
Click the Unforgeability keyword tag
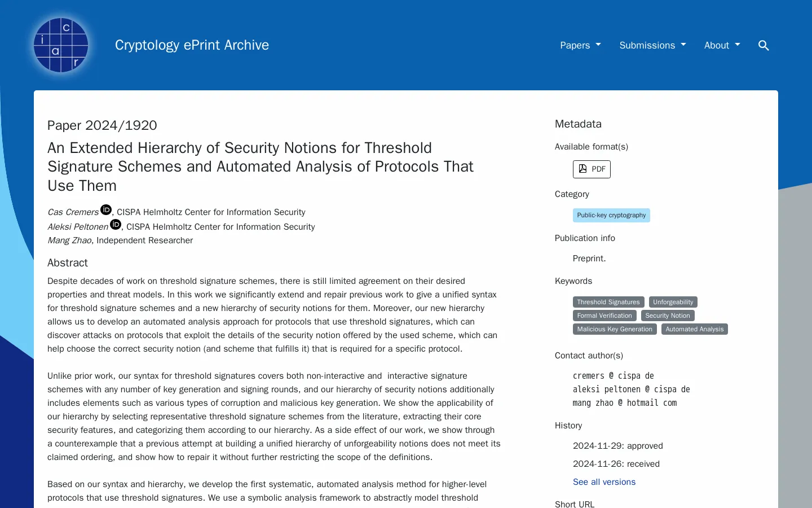point(673,302)
